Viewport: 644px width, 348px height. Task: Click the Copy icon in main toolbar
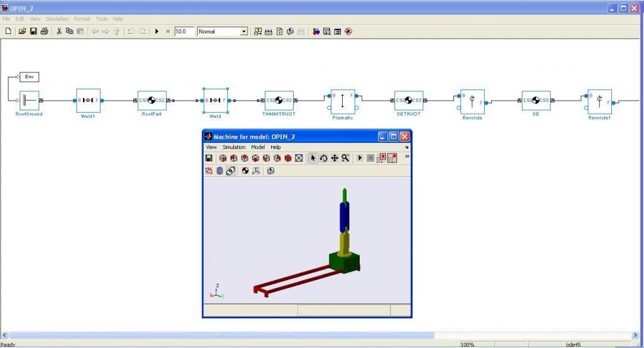click(x=69, y=31)
